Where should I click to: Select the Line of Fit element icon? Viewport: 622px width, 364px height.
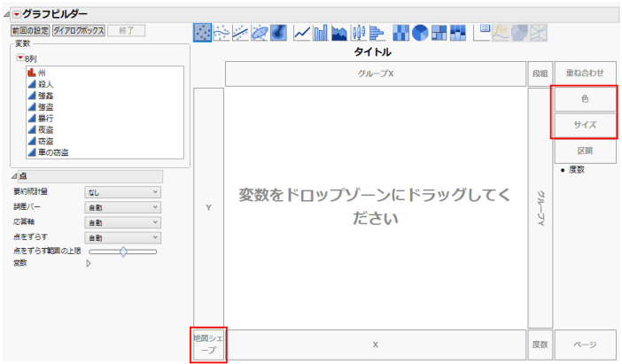[240, 33]
